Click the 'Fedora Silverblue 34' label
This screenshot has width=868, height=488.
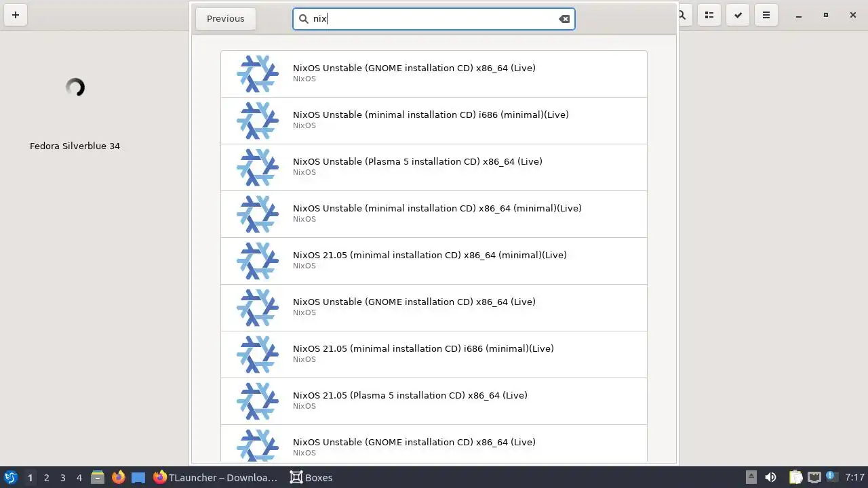(x=75, y=146)
